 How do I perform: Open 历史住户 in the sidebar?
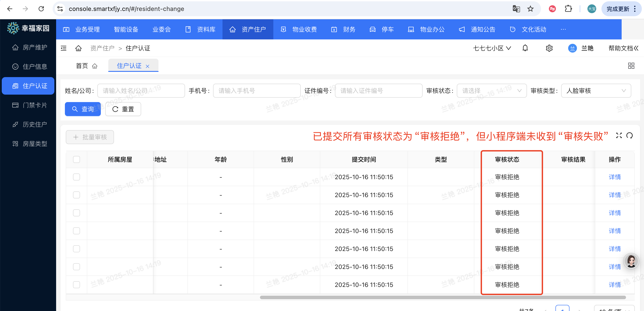tap(28, 124)
